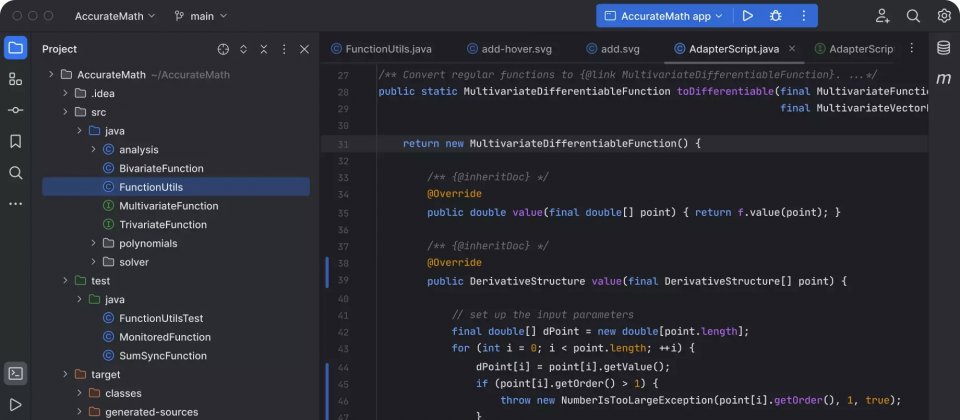This screenshot has width=960, height=420.
Task: Open the Project tool window folder icon
Action: [15, 48]
